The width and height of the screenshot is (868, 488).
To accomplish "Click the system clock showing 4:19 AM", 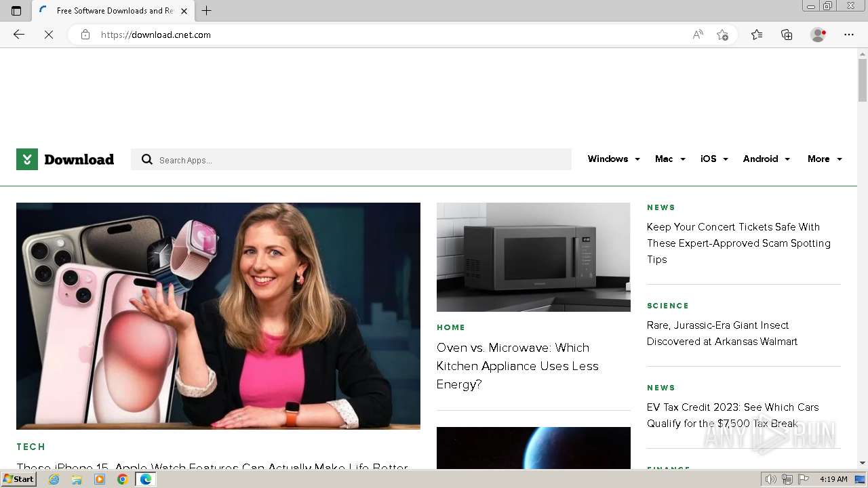I will tap(833, 479).
